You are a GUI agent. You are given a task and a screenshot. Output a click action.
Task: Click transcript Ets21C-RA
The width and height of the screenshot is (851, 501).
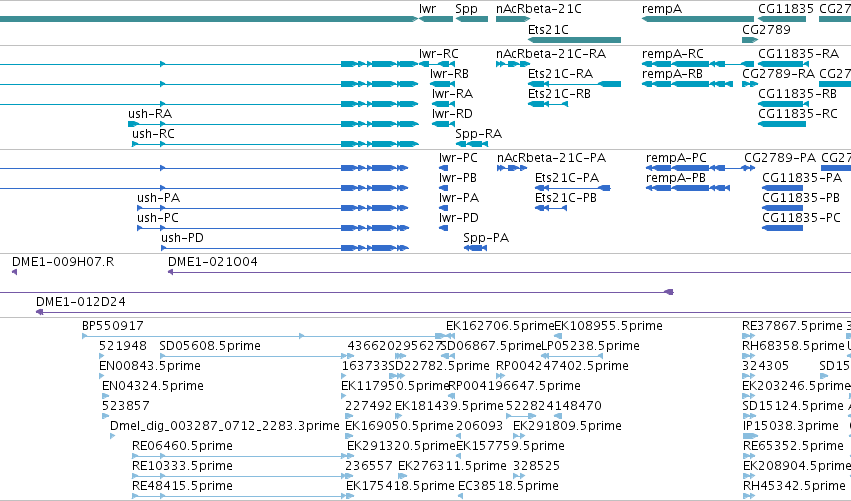click(x=561, y=74)
